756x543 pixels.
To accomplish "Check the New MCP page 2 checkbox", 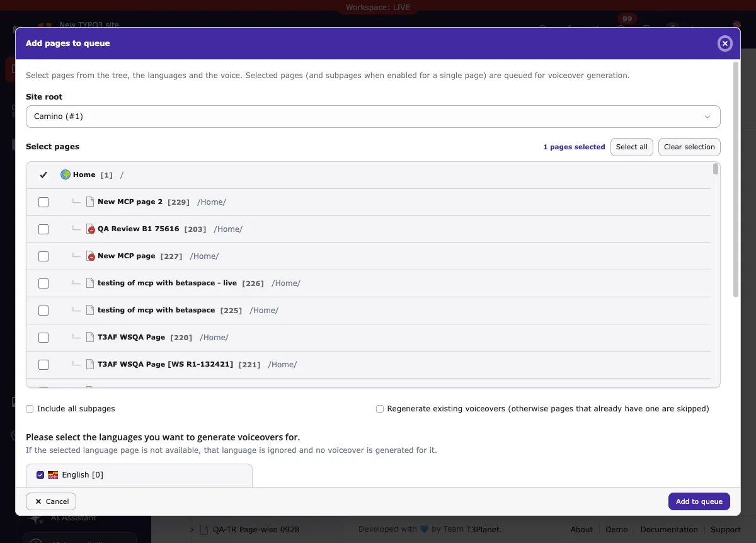I will (x=43, y=202).
